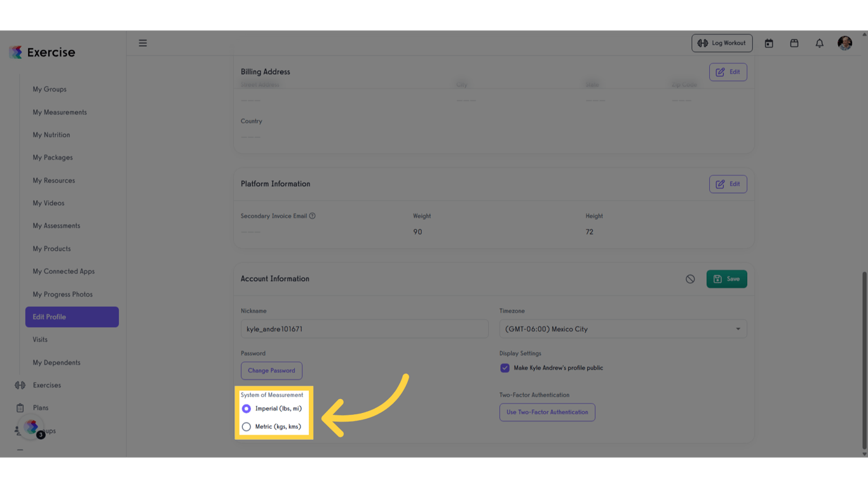Click the Secondary Invoice Email info icon
This screenshot has width=868, height=488.
pyautogui.click(x=312, y=215)
